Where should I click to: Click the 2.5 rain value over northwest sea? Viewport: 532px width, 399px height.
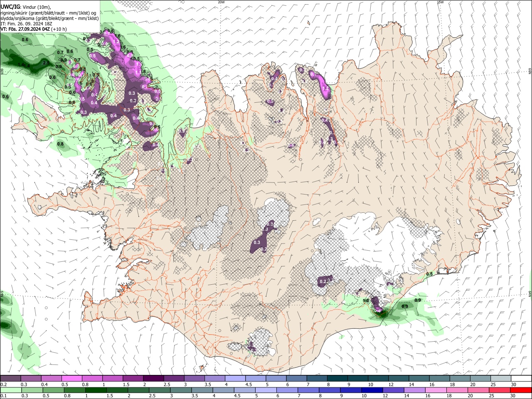pos(46,63)
